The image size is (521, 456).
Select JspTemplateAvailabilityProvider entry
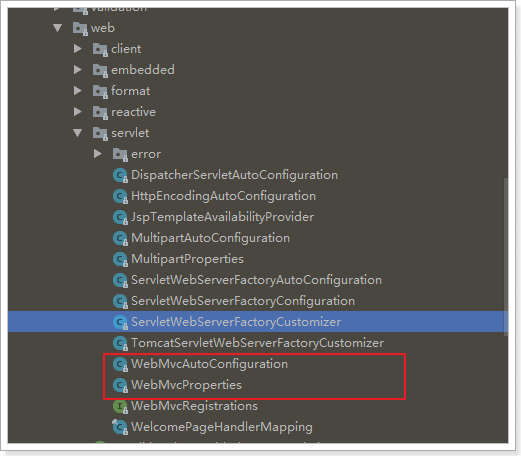point(222,217)
